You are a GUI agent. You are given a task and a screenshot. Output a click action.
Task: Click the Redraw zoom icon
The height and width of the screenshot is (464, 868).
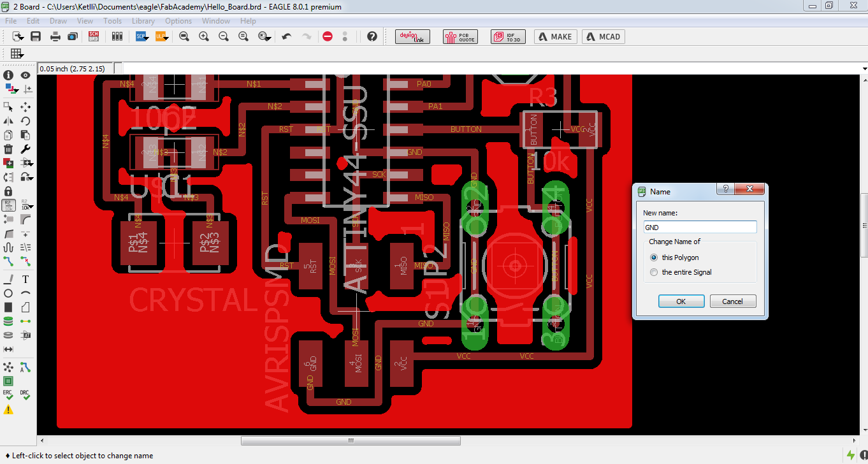click(243, 36)
